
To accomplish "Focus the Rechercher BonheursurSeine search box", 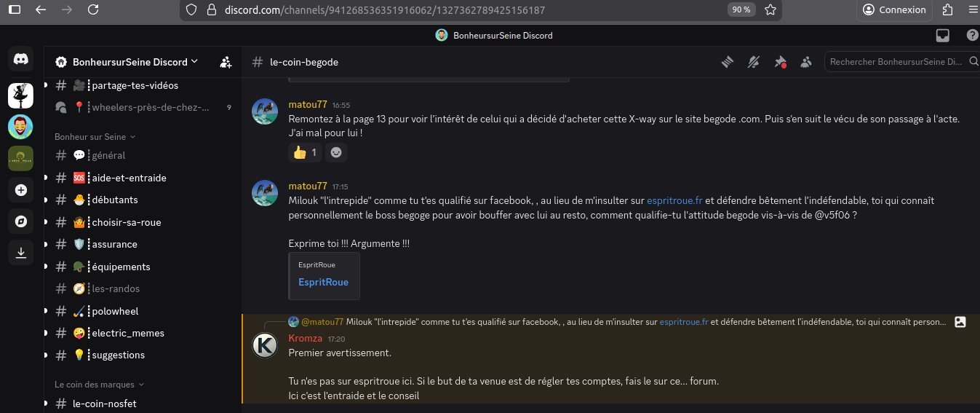I will [x=896, y=63].
